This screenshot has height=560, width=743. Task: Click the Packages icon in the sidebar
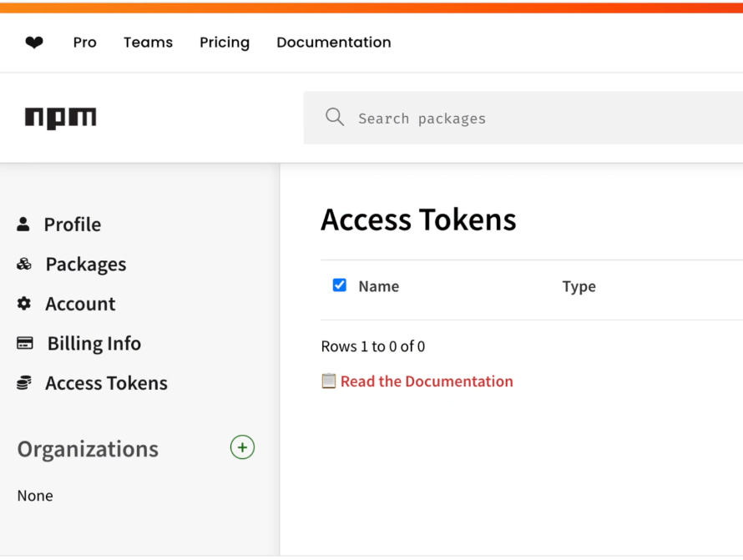[23, 264]
